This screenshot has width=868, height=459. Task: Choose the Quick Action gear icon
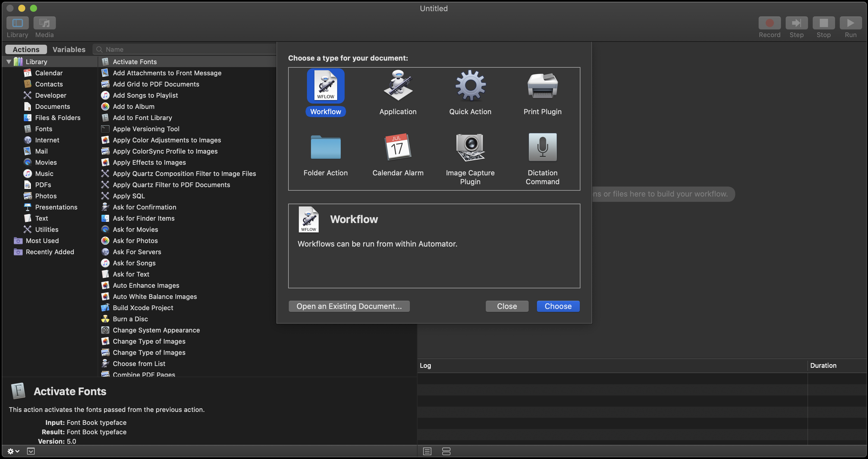[x=470, y=86]
